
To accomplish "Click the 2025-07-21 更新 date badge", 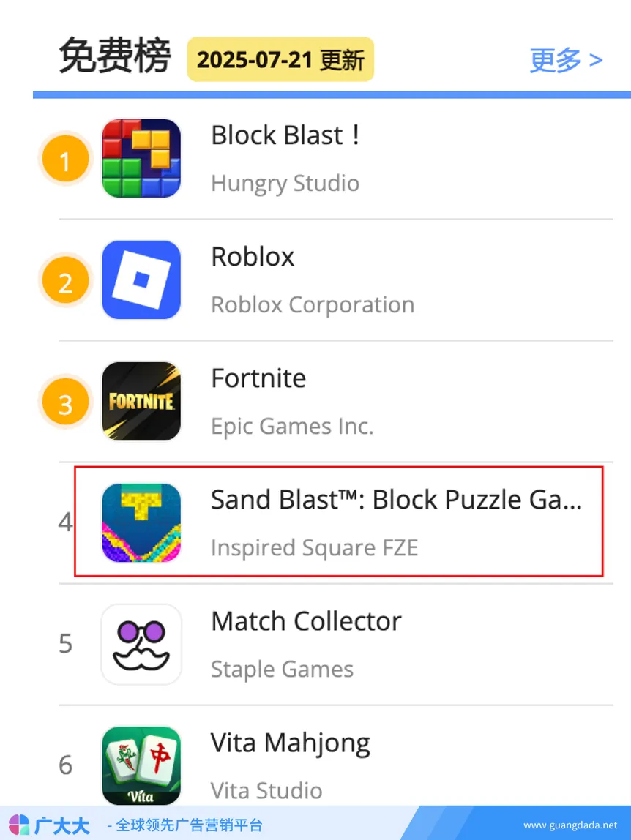I will click(280, 59).
